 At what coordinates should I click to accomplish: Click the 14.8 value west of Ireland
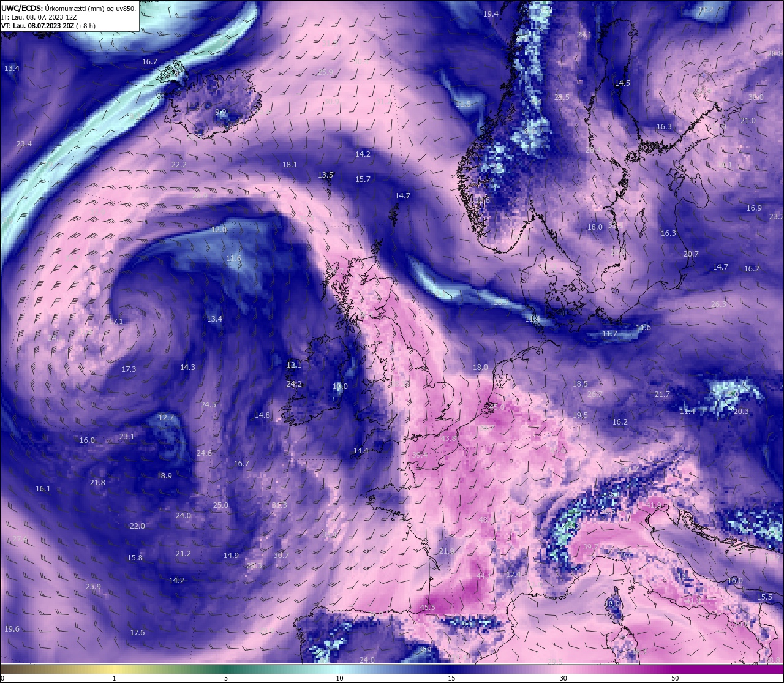262,415
